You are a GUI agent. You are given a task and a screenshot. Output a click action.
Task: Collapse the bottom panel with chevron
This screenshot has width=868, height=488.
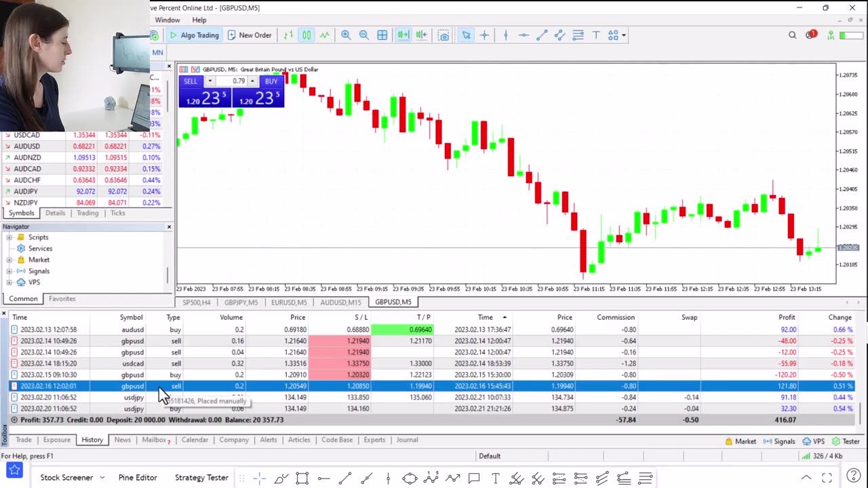(x=806, y=479)
